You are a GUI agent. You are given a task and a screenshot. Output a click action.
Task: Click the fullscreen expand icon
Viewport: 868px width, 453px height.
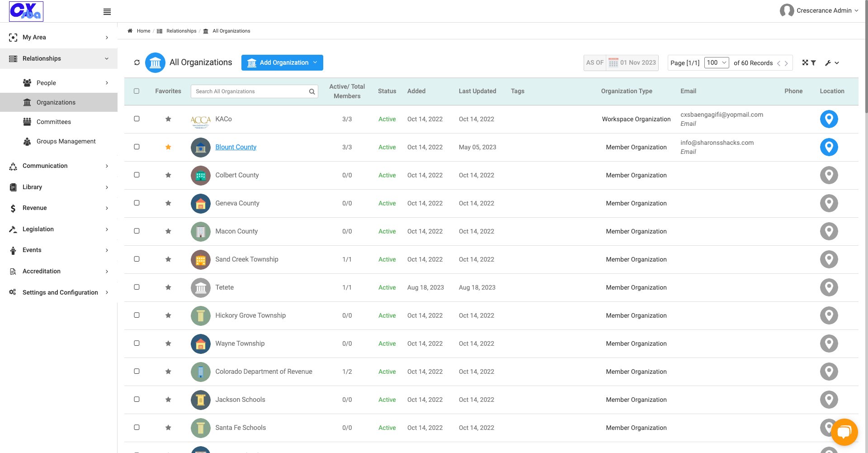coord(805,62)
